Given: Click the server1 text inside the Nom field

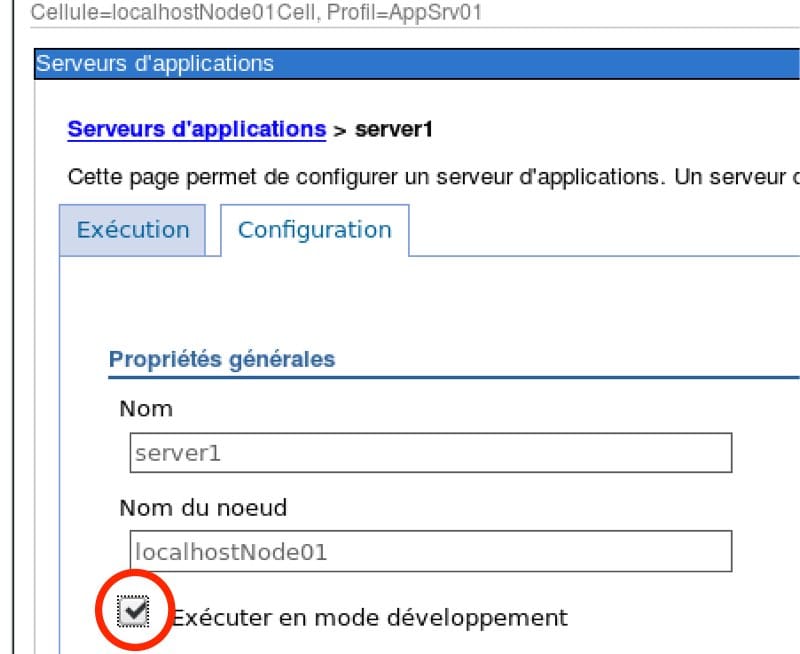Looking at the screenshot, I should (176, 453).
